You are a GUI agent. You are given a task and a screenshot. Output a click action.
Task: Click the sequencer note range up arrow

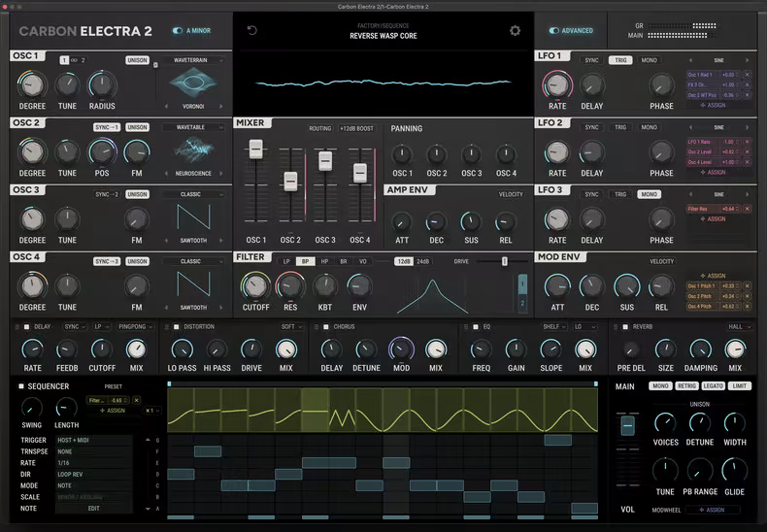(x=148, y=440)
